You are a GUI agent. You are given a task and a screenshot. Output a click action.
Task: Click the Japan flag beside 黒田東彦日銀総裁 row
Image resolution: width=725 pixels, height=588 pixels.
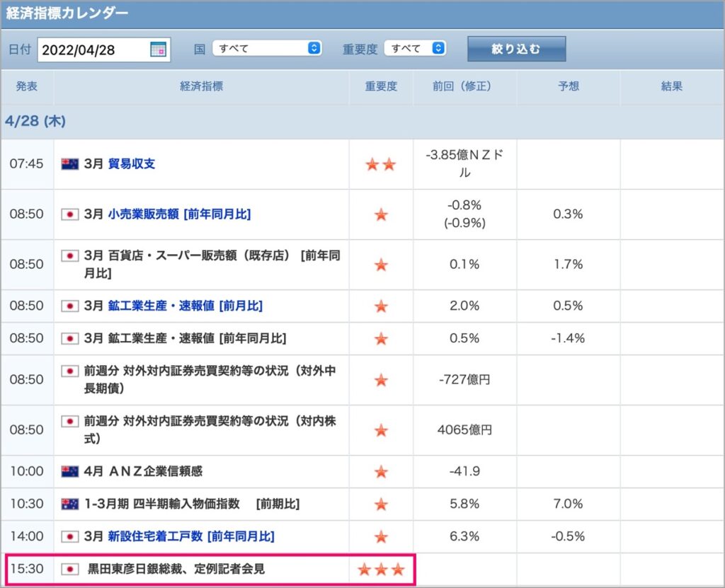pos(70,569)
